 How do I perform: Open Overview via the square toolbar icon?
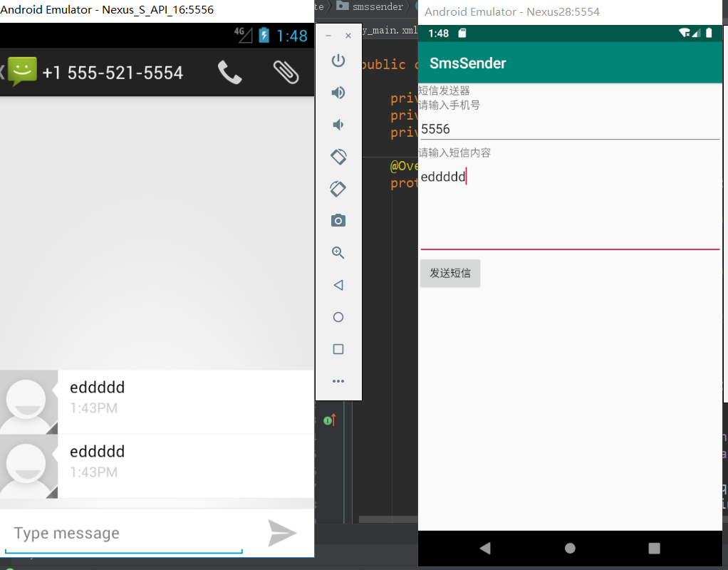tap(338, 349)
